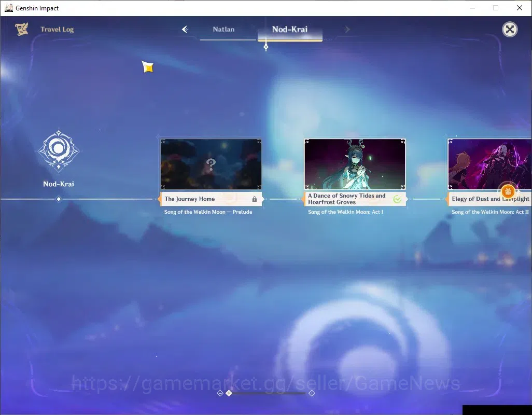Click the Travel Log scroll icon
This screenshot has width=532, height=415.
(x=21, y=29)
